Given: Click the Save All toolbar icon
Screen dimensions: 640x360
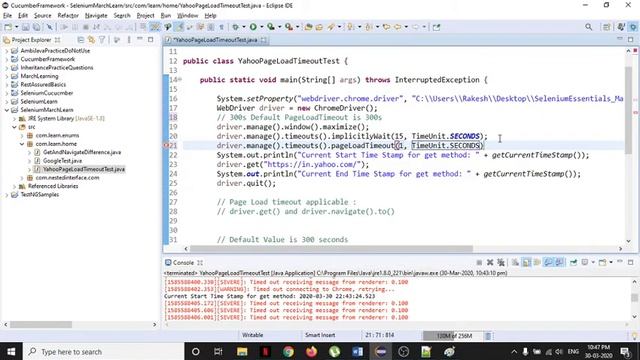Looking at the screenshot, I should [37, 27].
